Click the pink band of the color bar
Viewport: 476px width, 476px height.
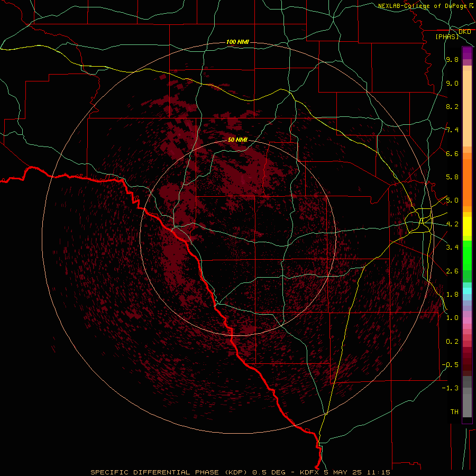click(467, 321)
